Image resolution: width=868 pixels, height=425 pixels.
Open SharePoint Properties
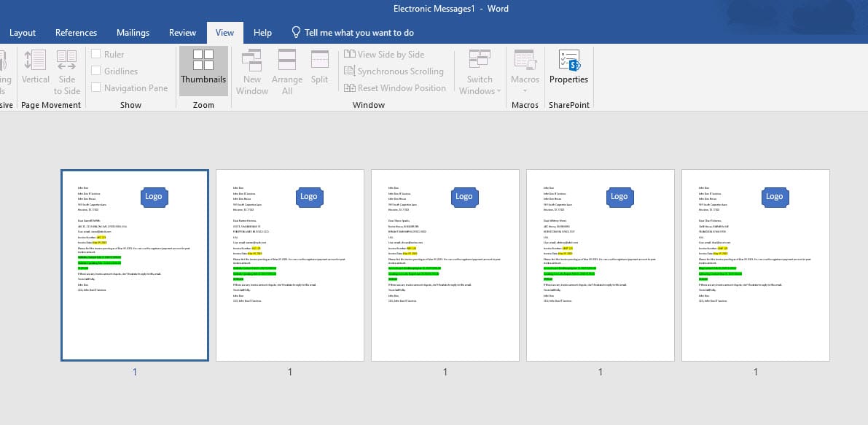click(x=568, y=67)
